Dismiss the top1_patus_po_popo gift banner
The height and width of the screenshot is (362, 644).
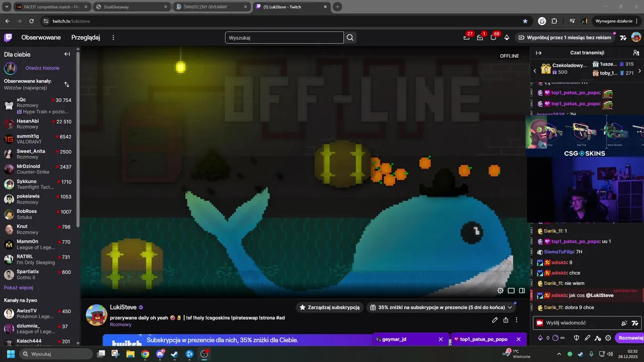click(x=518, y=339)
